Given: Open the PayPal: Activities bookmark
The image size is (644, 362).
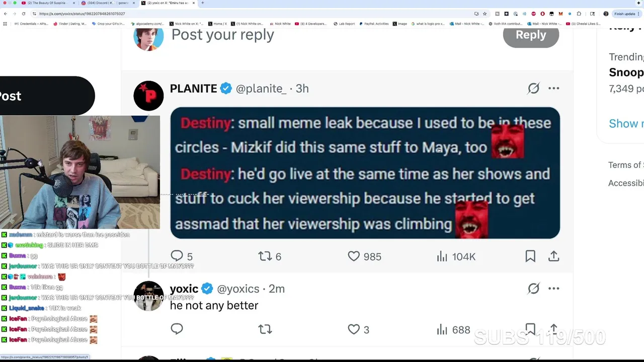Looking at the screenshot, I should point(374,24).
